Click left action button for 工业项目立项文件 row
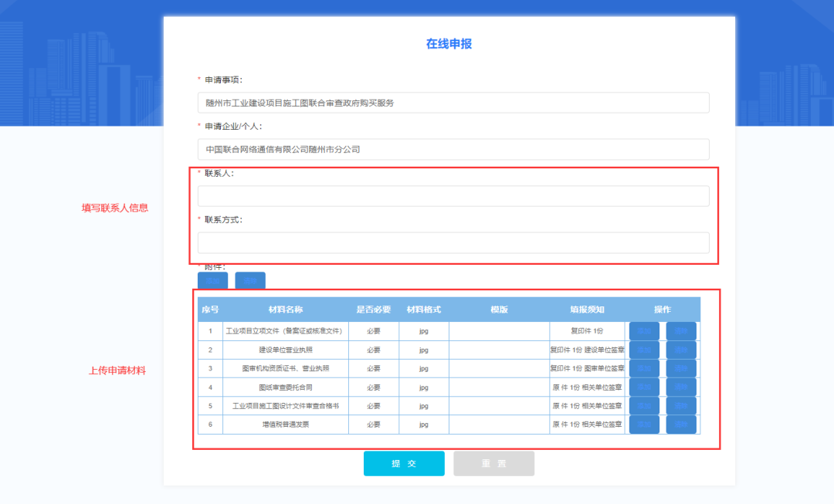 click(x=644, y=331)
